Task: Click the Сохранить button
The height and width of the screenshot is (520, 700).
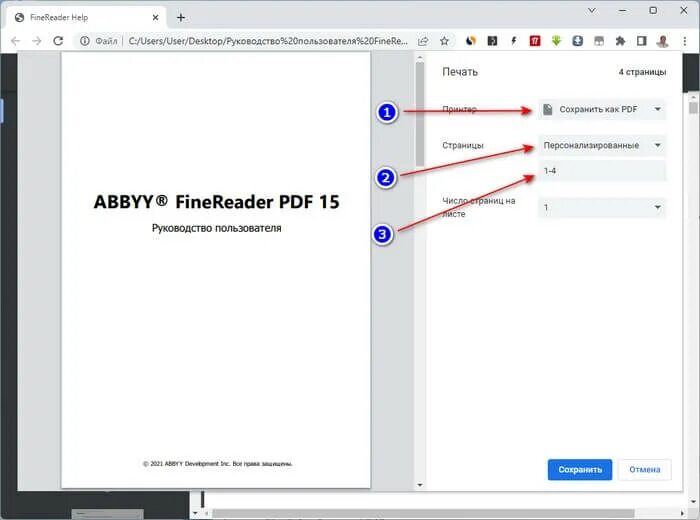Action: [579, 470]
